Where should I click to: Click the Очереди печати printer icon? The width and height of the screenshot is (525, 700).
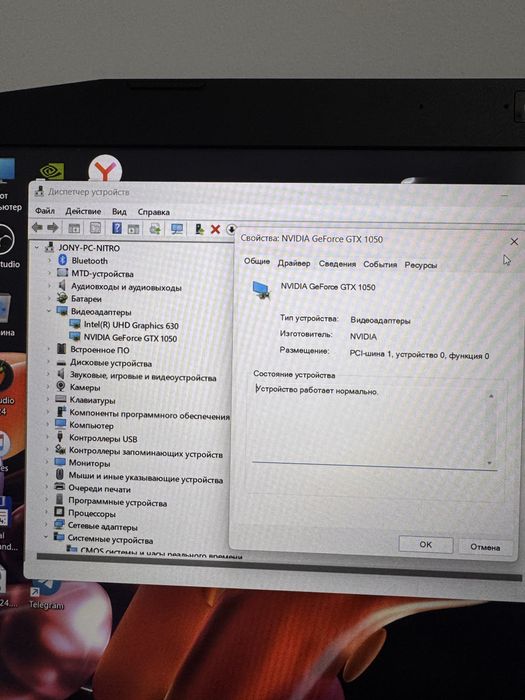tap(60, 488)
